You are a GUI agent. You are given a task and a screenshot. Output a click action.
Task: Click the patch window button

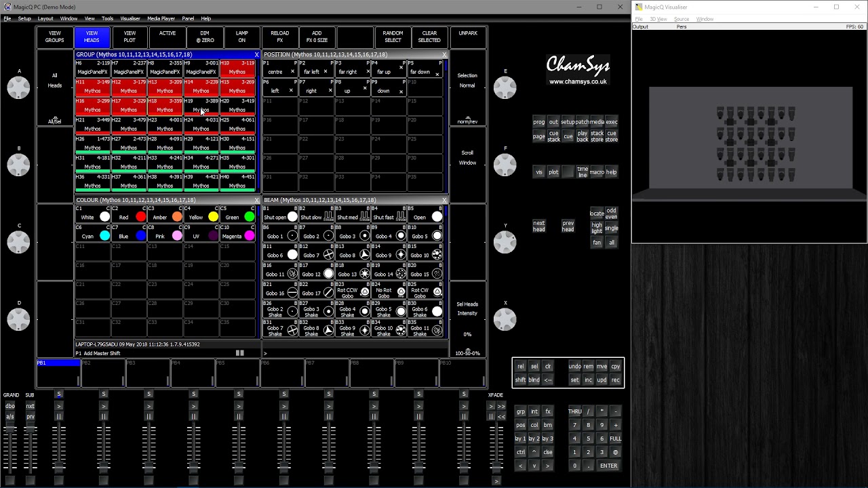tap(583, 122)
